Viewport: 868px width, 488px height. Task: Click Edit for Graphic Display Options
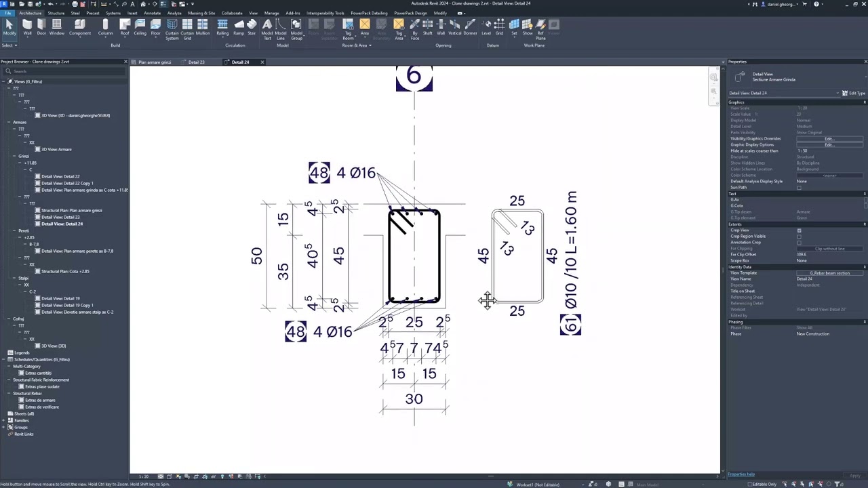829,145
